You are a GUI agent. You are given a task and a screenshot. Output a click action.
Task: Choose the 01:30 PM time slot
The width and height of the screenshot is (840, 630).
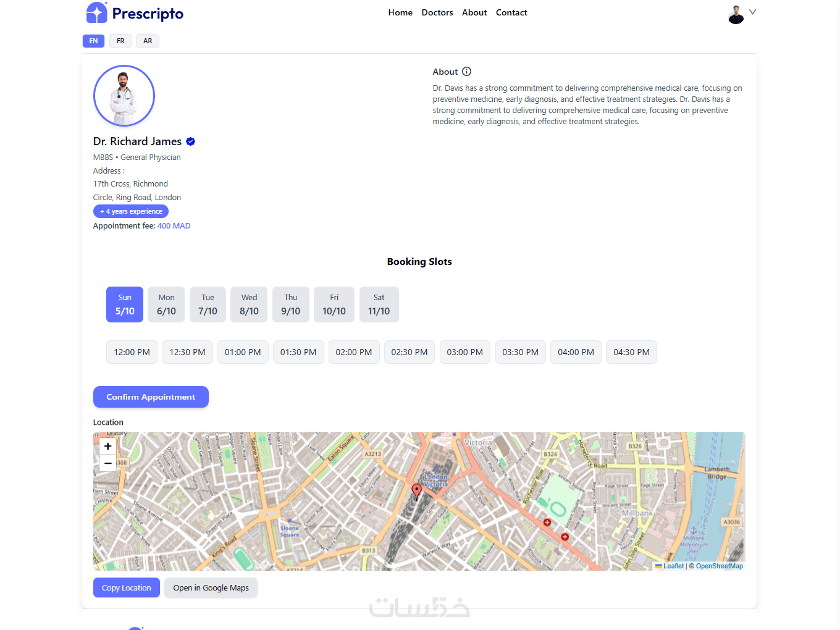pyautogui.click(x=298, y=352)
